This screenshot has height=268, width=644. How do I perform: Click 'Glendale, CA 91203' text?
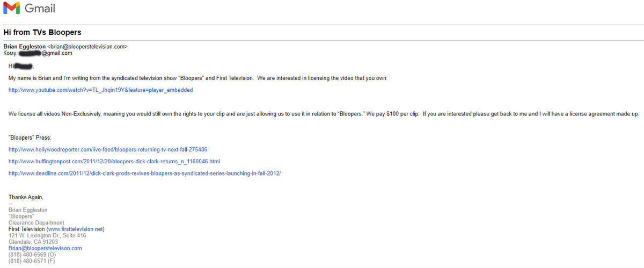pyautogui.click(x=33, y=242)
